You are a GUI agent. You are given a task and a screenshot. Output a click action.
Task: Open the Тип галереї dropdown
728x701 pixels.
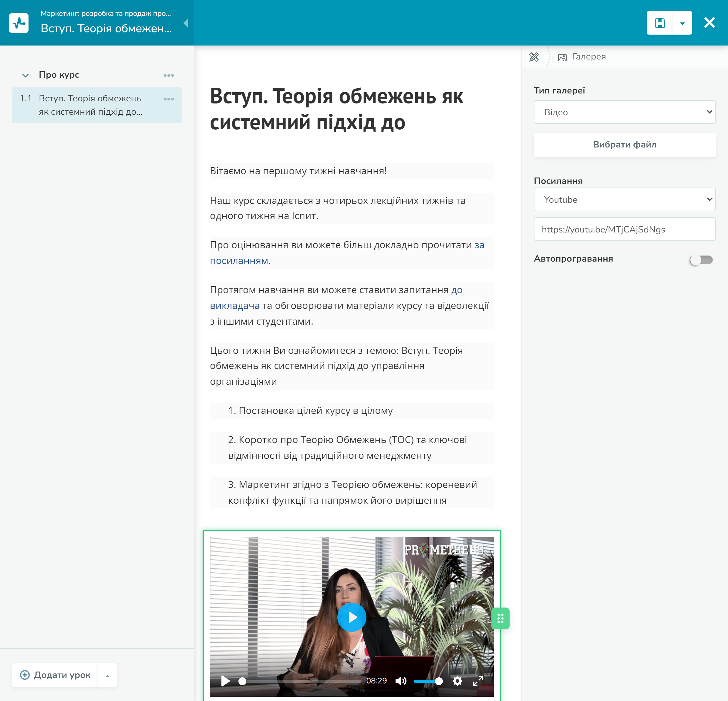coord(624,112)
